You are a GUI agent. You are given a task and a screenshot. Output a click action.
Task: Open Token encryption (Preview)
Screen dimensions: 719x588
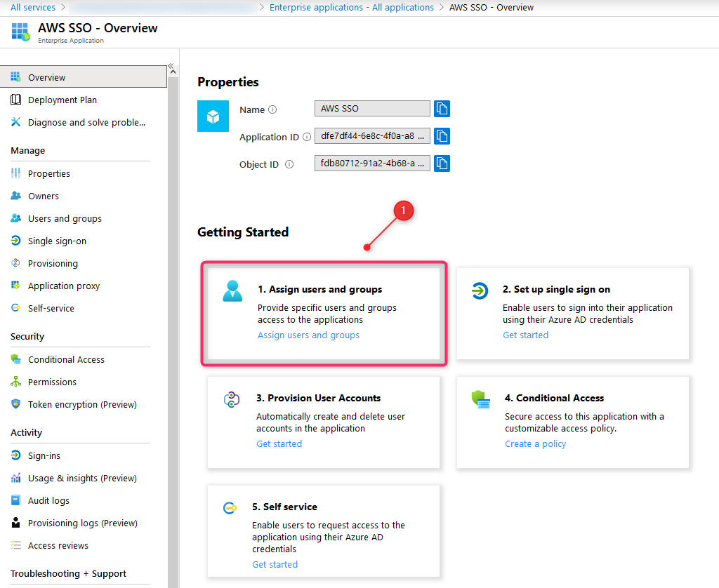[x=83, y=404]
